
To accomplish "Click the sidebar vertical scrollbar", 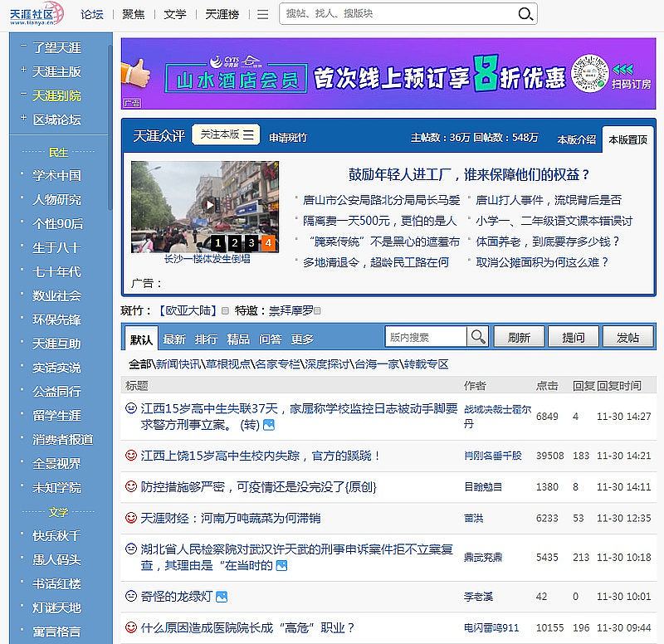I will point(110,127).
